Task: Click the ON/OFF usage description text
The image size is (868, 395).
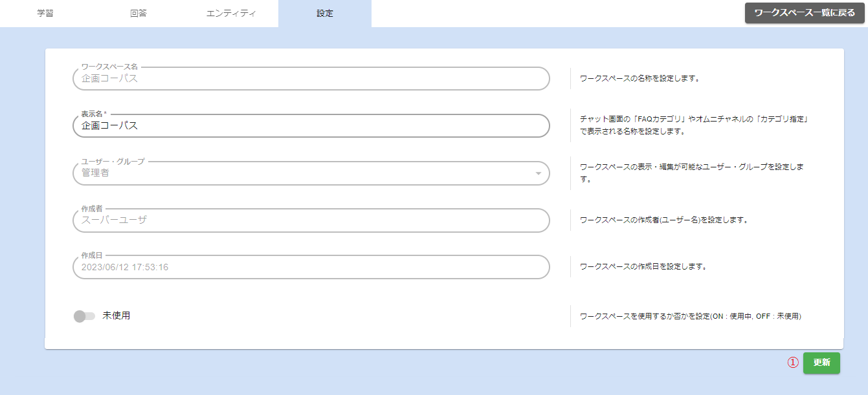Action: pyautogui.click(x=691, y=317)
